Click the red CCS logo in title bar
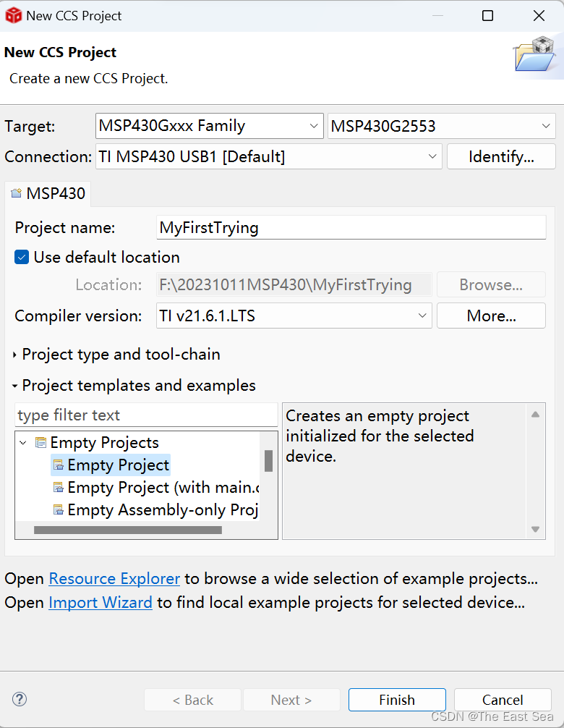The image size is (564, 728). click(13, 14)
